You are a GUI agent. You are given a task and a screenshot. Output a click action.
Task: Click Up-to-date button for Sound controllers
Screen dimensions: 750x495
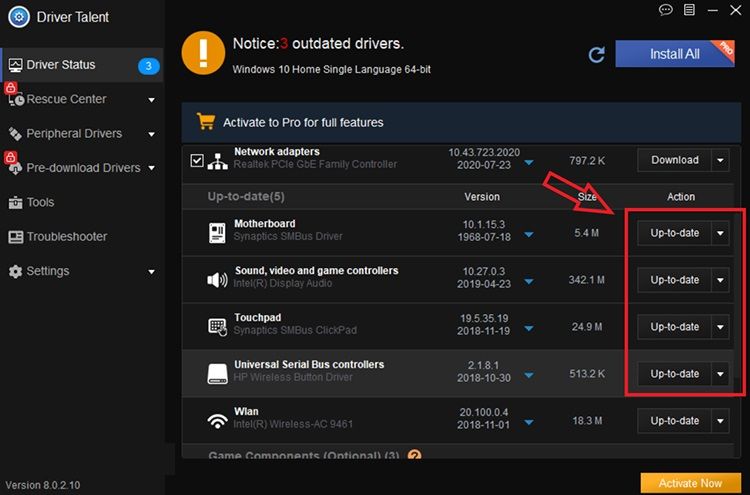click(674, 280)
